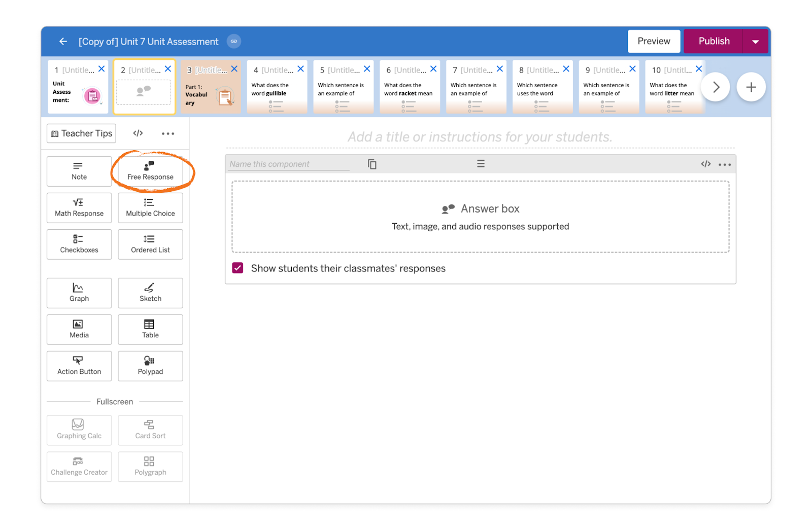The width and height of the screenshot is (812, 530).
Task: Open the Card Sort fullscreen component
Action: click(150, 430)
